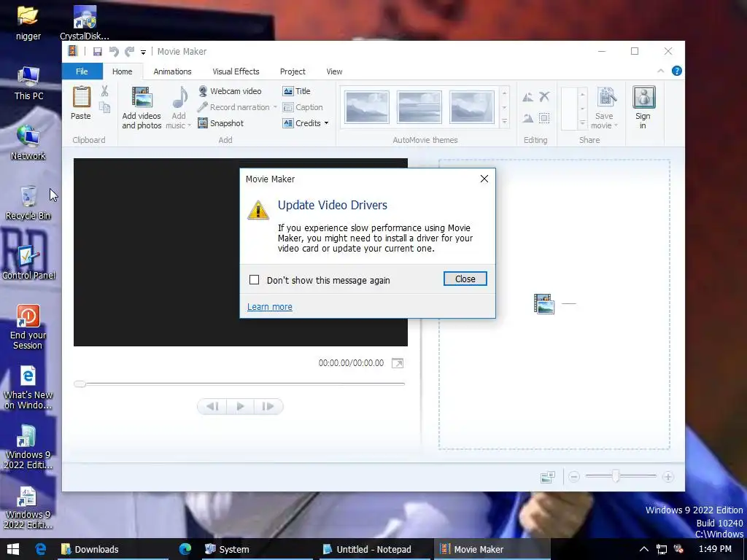Viewport: 747px width, 560px height.
Task: Take a Snapshot of the preview
Action: coord(220,123)
